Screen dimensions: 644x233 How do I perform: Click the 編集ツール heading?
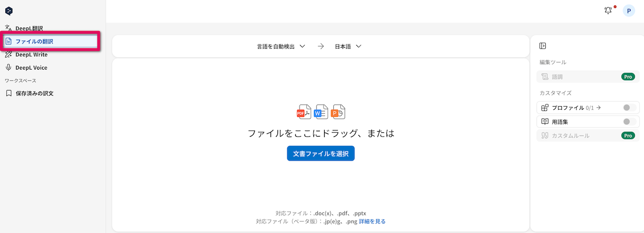[553, 62]
